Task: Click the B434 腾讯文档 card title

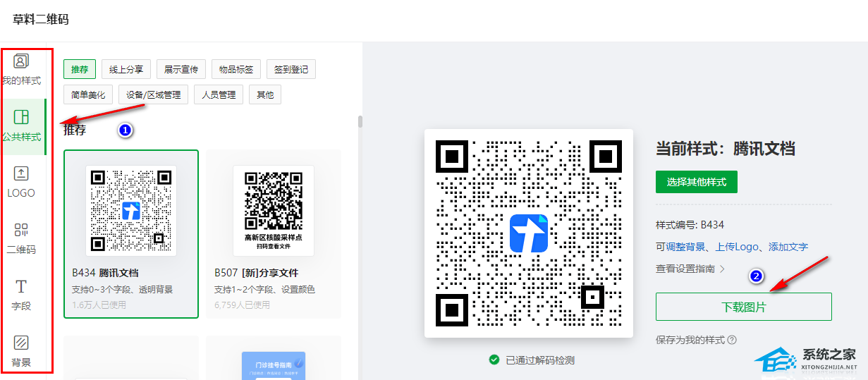Action: pyautogui.click(x=105, y=273)
